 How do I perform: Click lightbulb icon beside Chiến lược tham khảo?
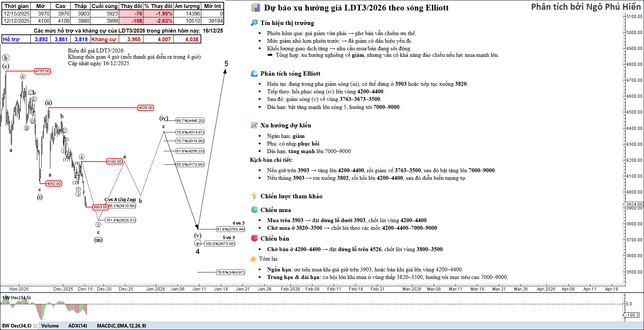pyautogui.click(x=254, y=196)
